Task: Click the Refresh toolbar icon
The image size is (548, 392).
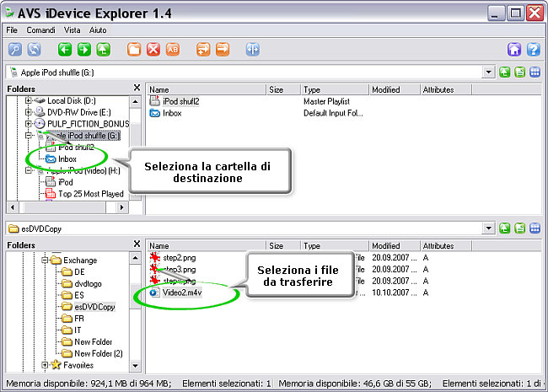Action: coord(35,49)
